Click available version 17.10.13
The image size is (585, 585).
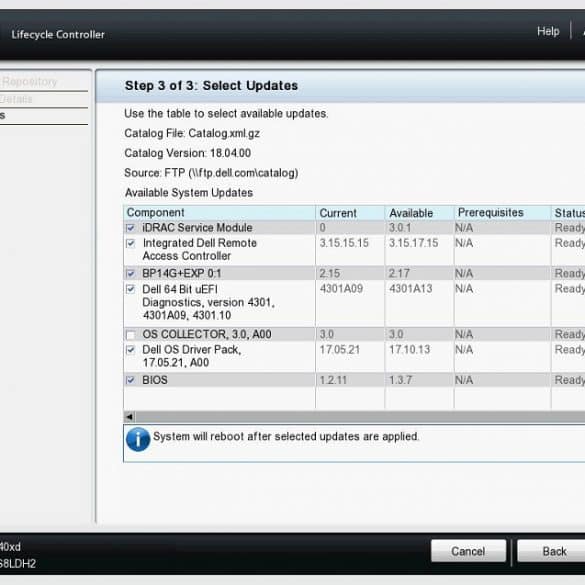(409, 350)
